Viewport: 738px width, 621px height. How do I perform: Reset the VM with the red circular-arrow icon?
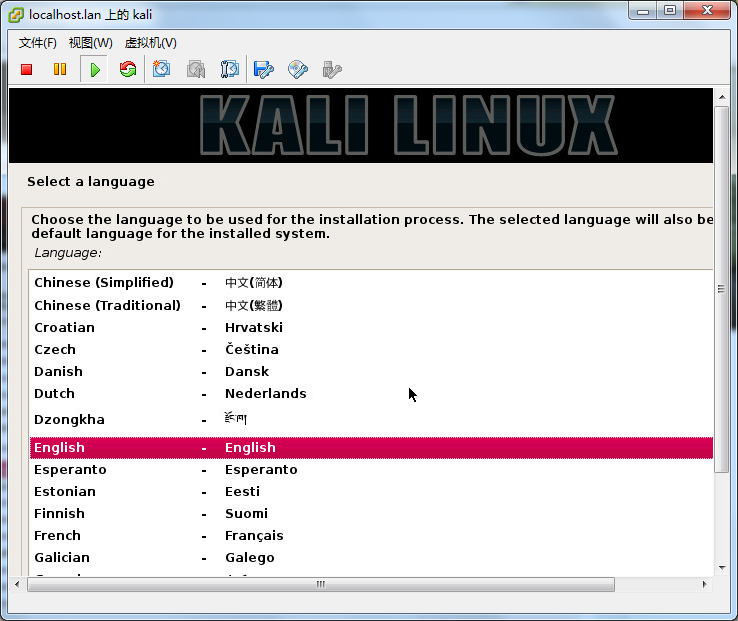[x=128, y=70]
